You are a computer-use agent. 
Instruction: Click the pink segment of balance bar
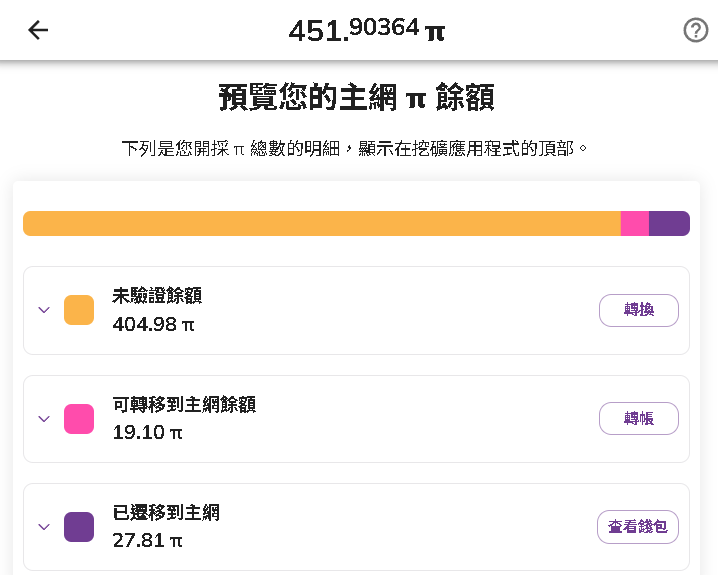635,223
